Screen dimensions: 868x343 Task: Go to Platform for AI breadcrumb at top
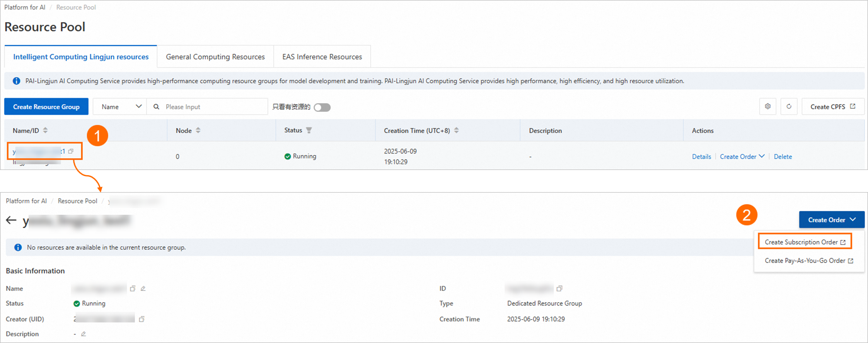point(25,7)
